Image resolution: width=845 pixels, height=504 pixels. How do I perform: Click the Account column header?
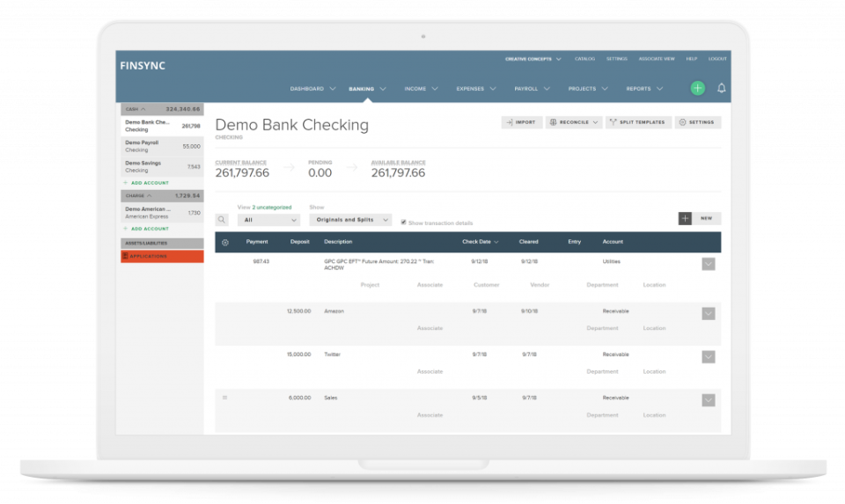[x=613, y=242]
